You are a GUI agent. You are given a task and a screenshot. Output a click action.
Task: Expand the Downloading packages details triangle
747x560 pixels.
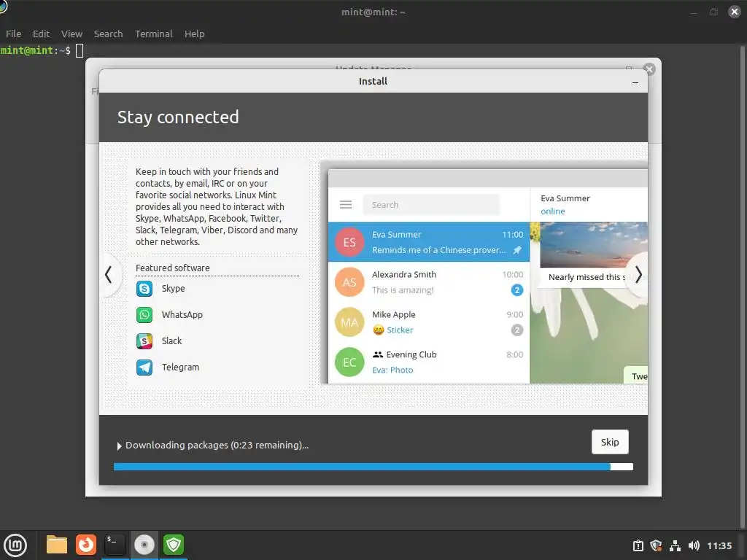click(119, 446)
